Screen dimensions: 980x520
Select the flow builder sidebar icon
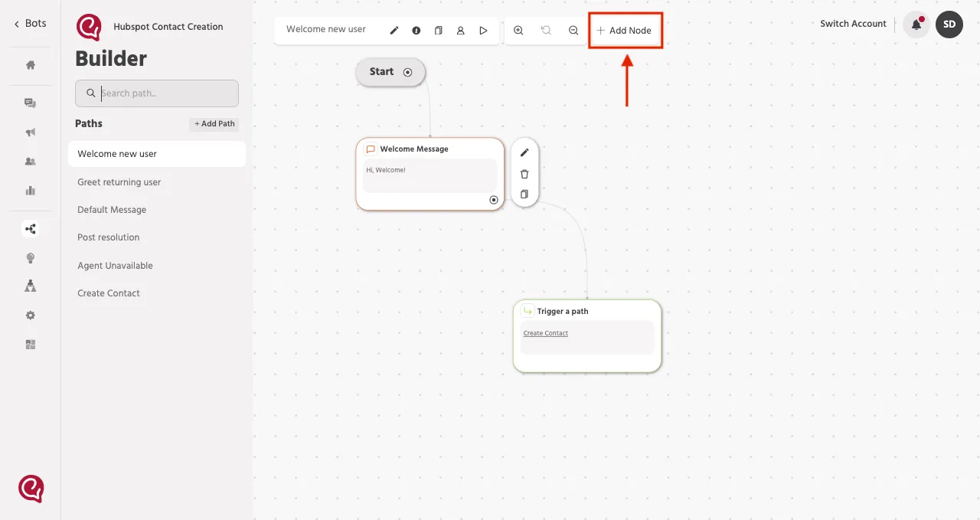tap(31, 228)
